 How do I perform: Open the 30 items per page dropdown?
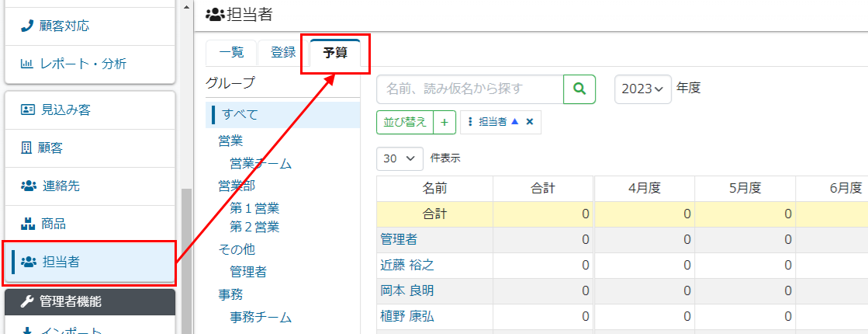click(x=399, y=158)
